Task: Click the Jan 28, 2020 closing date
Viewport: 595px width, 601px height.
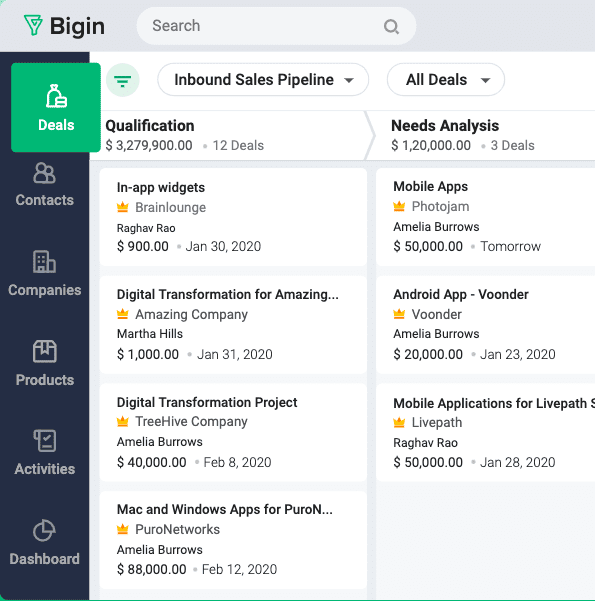Action: 518,462
